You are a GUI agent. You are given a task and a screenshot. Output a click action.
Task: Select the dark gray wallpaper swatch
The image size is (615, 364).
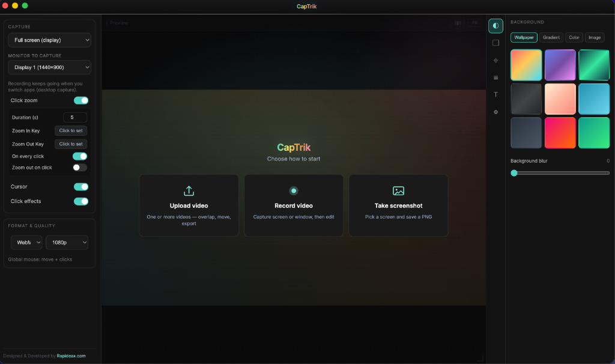pos(526,99)
